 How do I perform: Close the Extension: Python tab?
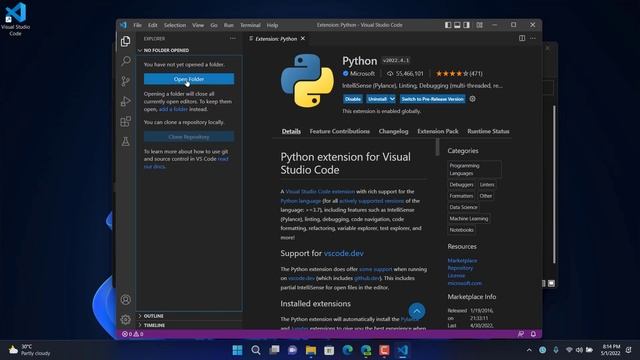click(x=303, y=38)
